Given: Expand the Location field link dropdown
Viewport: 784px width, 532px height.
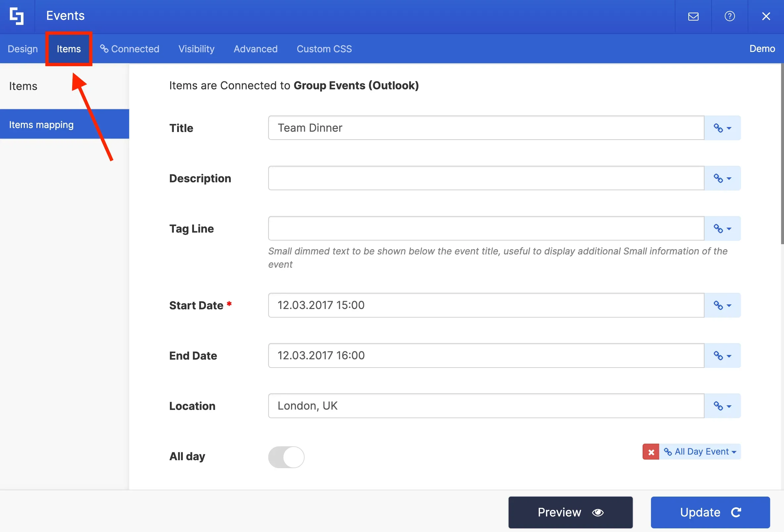Looking at the screenshot, I should coord(722,406).
